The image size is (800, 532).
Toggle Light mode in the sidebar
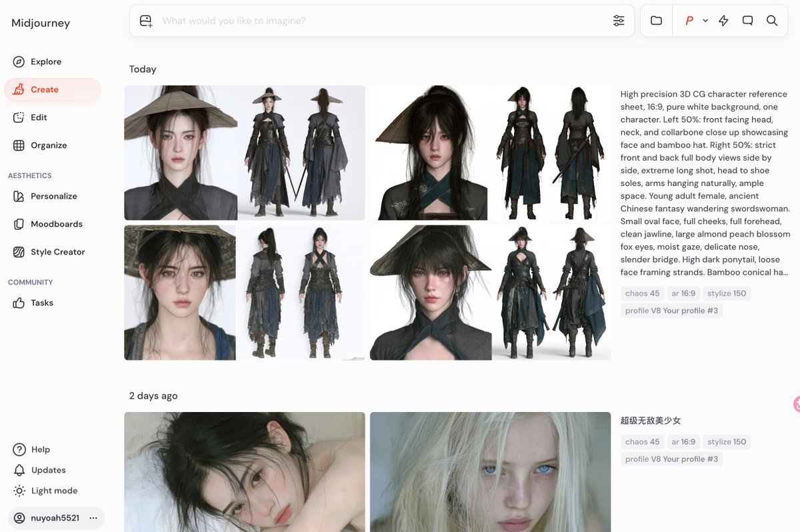pyautogui.click(x=54, y=491)
